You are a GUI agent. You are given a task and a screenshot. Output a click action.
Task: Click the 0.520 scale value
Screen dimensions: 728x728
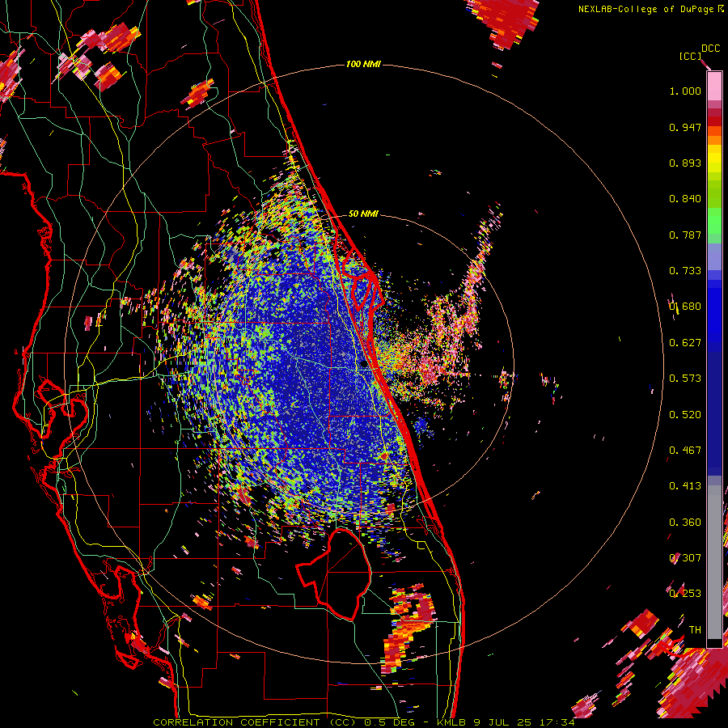(x=685, y=415)
